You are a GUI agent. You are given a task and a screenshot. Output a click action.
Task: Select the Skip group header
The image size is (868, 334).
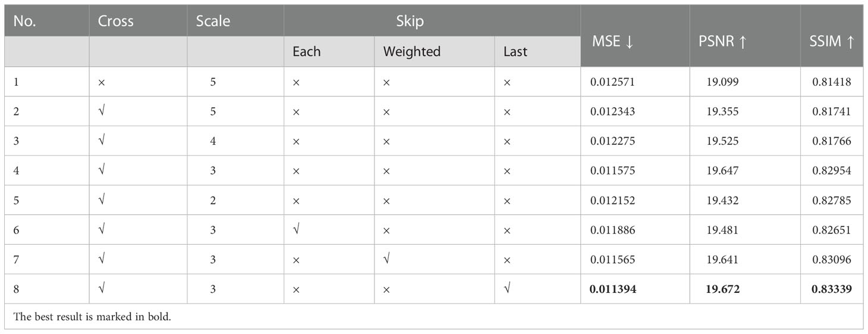tap(410, 21)
